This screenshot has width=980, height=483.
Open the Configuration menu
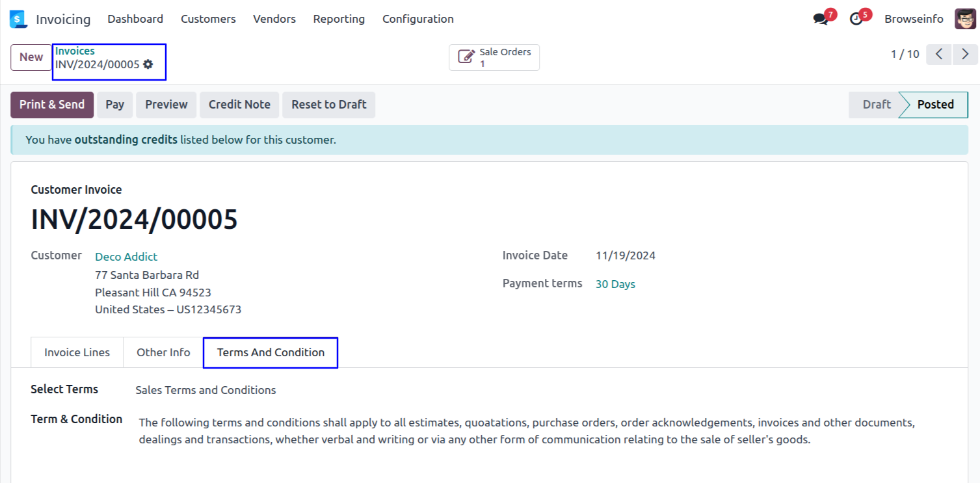coord(418,20)
